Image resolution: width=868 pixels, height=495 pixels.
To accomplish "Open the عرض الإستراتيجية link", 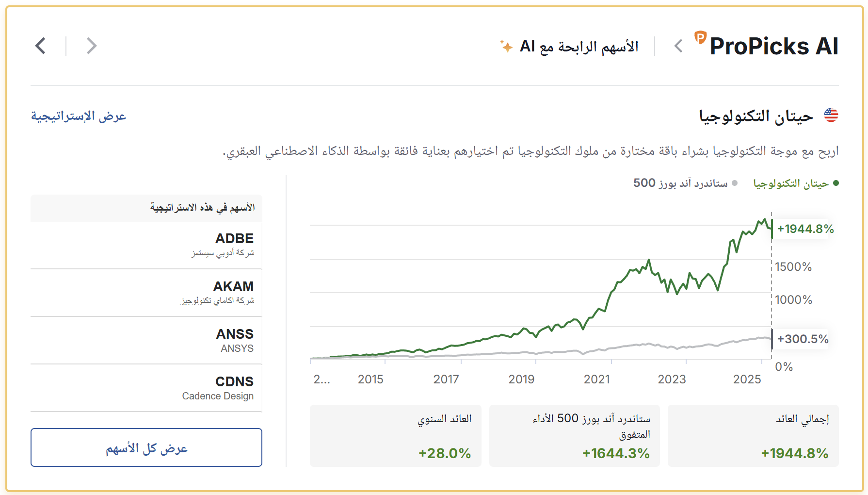I will [x=79, y=116].
